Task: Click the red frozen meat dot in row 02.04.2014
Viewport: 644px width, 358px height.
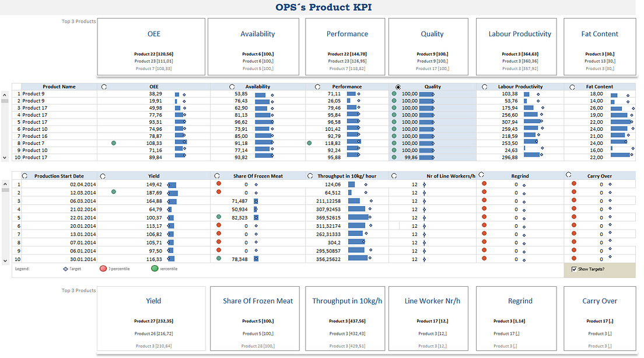Action: click(x=219, y=183)
